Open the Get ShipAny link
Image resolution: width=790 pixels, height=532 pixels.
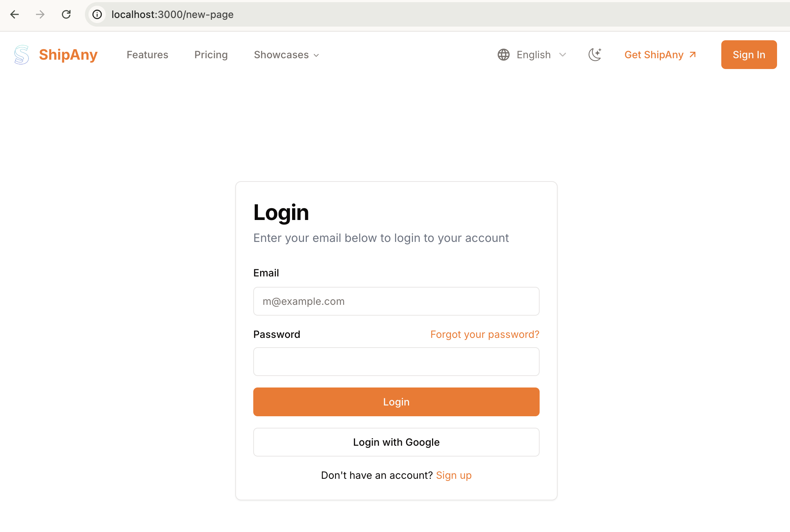click(x=654, y=55)
